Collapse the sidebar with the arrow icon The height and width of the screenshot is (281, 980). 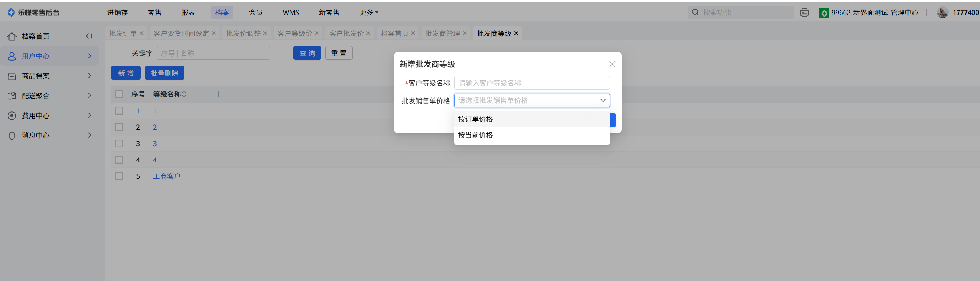(x=89, y=36)
